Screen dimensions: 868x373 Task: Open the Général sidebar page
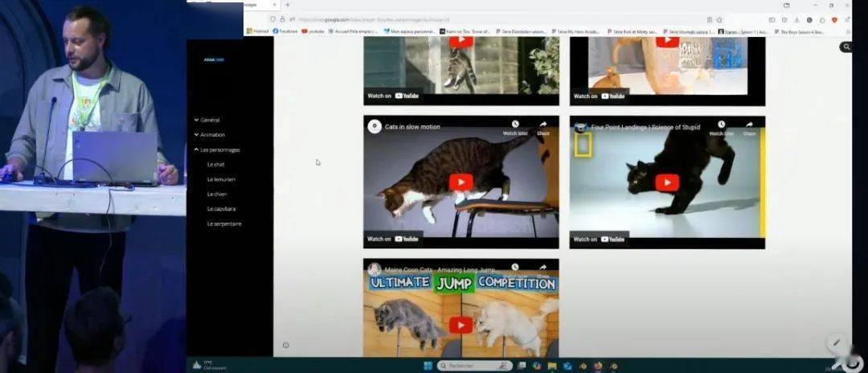[211, 120]
